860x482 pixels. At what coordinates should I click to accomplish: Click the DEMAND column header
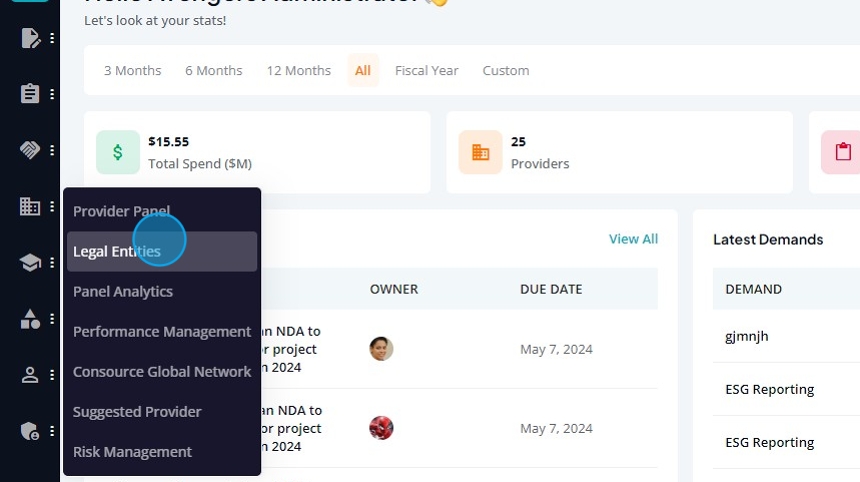click(754, 289)
